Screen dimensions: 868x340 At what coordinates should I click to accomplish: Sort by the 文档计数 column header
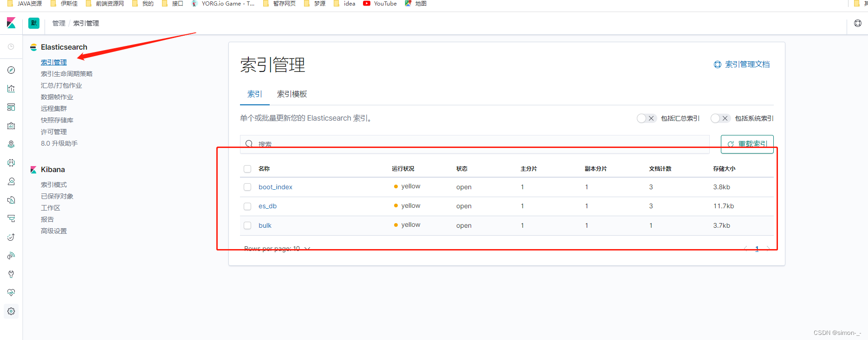pos(661,169)
